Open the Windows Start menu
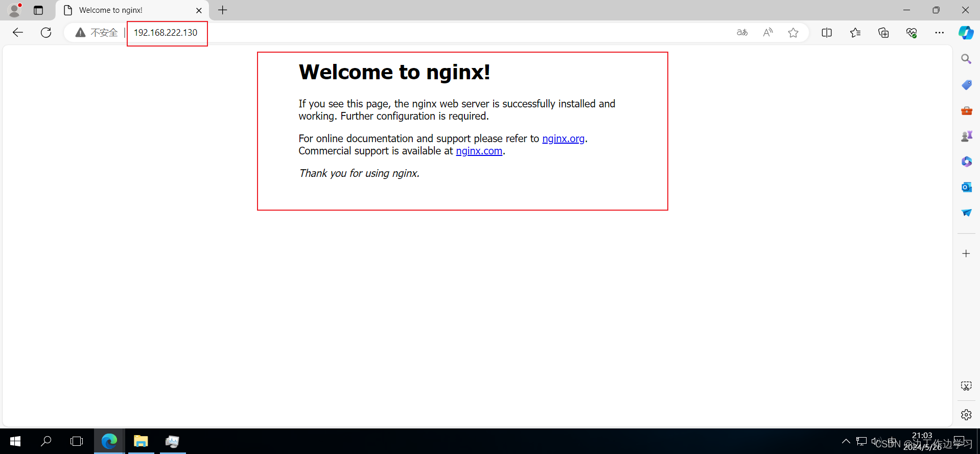This screenshot has width=980, height=454. [x=15, y=441]
